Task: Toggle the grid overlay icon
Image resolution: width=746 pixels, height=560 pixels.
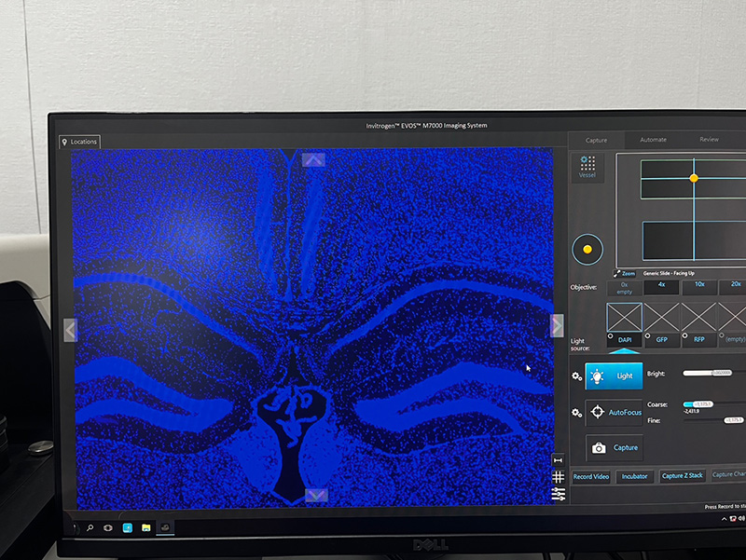Action: (x=558, y=476)
